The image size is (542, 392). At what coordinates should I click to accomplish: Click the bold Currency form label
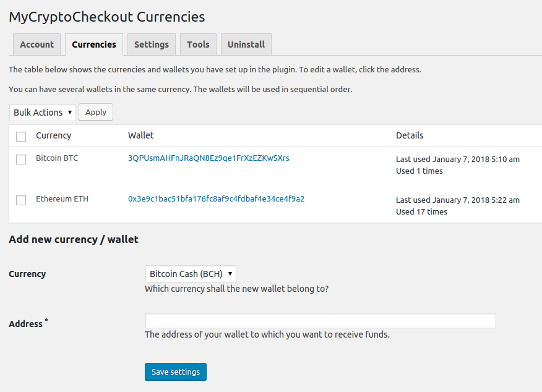[27, 274]
